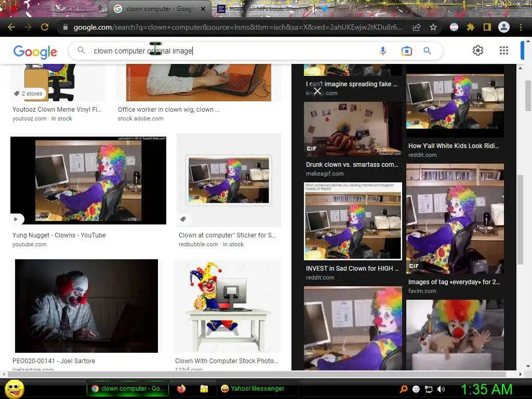Image resolution: width=532 pixels, height=399 pixels.
Task: Click the page vertical scrollbar thumb
Action: click(x=528, y=96)
